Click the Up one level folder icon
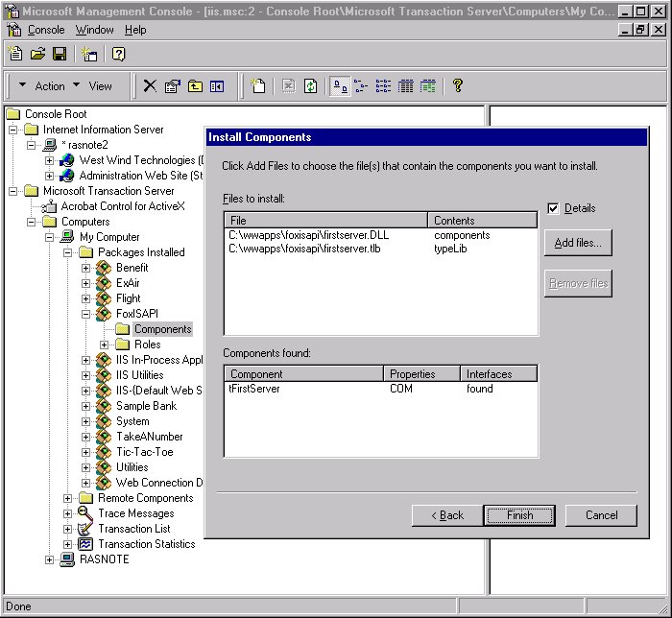 coord(195,86)
